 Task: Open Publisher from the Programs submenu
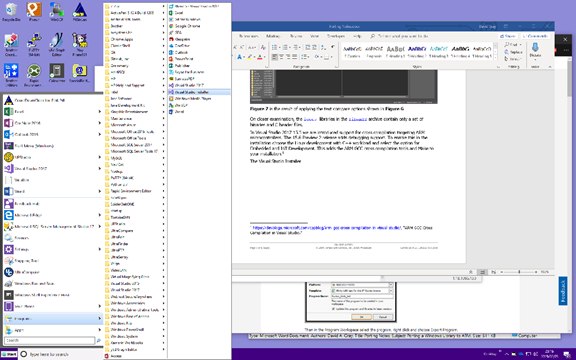tap(199, 65)
